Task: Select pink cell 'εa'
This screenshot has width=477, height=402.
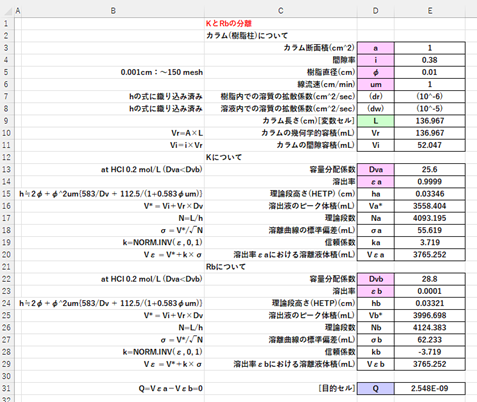Action: click(376, 182)
